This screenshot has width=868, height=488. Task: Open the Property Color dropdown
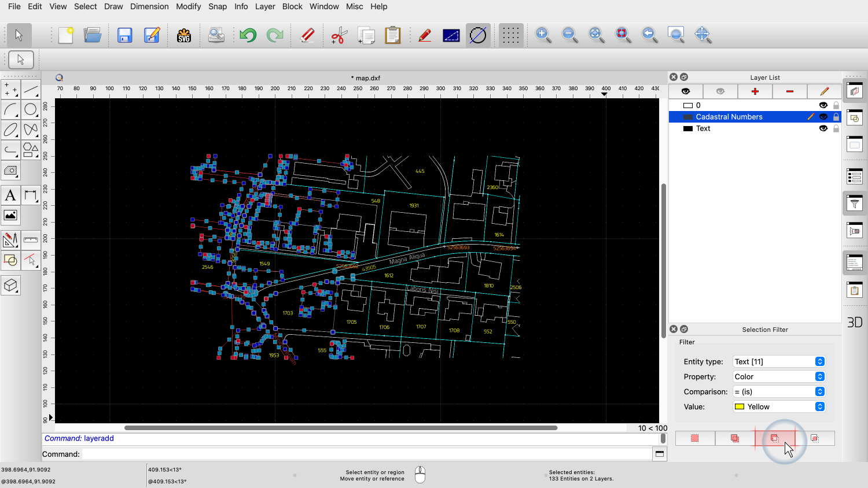[778, 376]
